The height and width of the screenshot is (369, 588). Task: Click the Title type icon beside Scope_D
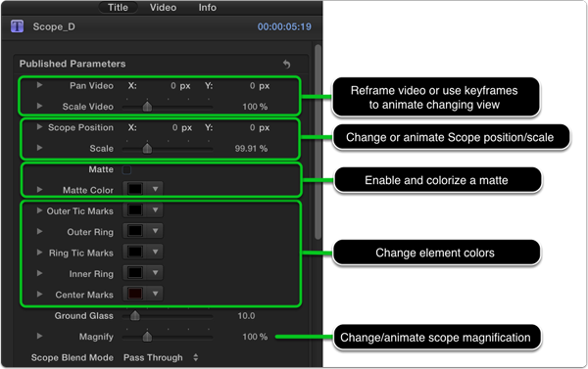(x=18, y=26)
